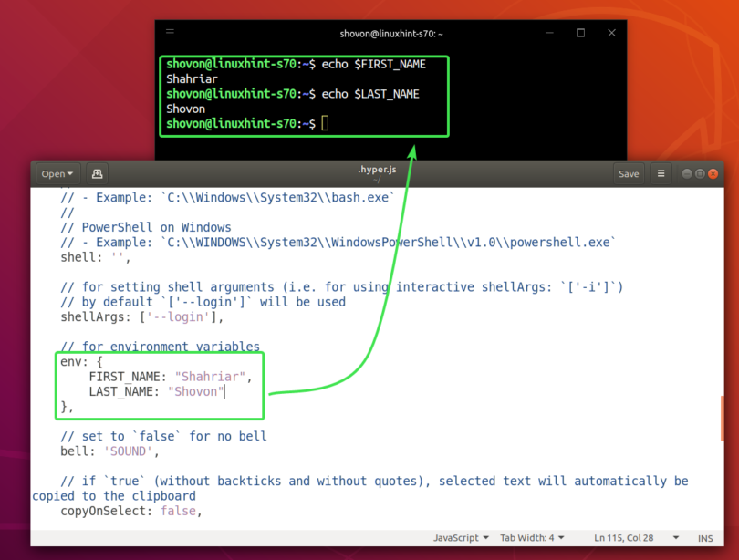Change JavaScript syntax highlighting language
The width and height of the screenshot is (739, 560).
click(x=461, y=538)
